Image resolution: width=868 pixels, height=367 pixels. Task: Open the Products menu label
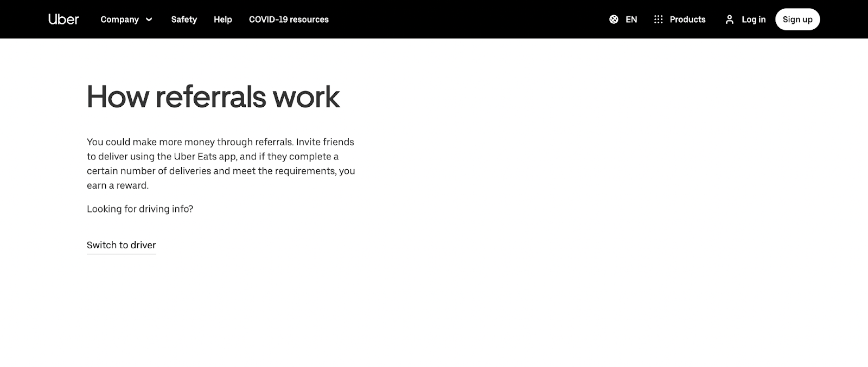click(x=687, y=20)
